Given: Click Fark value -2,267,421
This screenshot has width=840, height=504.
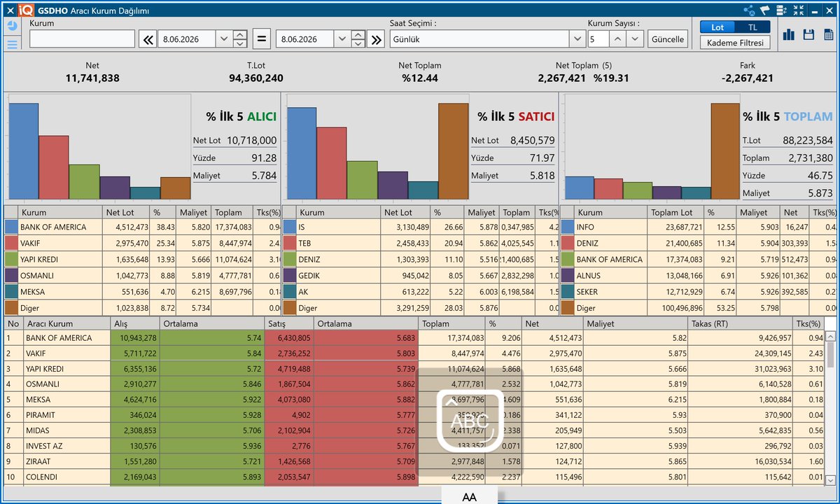Looking at the screenshot, I should click(x=747, y=78).
